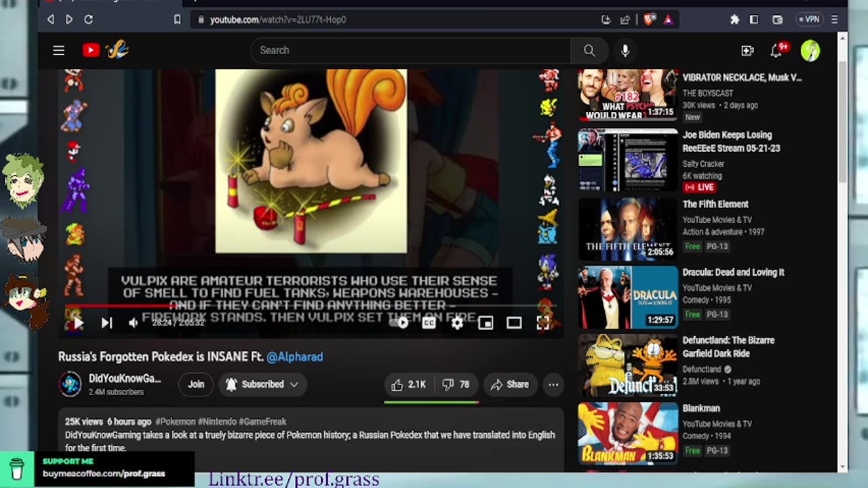Screen dimensions: 868x488
Task: Open VIBRATOR NECKLACE video thumbnail
Action: click(x=627, y=94)
